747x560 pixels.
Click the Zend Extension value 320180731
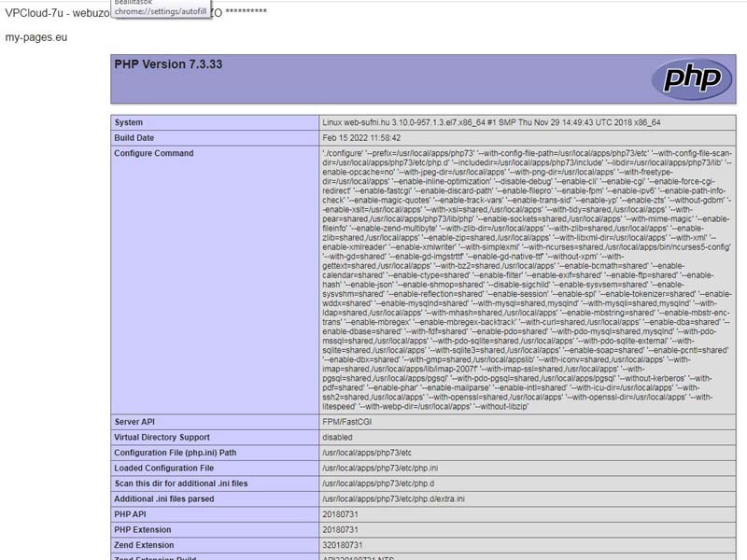pyautogui.click(x=343, y=545)
